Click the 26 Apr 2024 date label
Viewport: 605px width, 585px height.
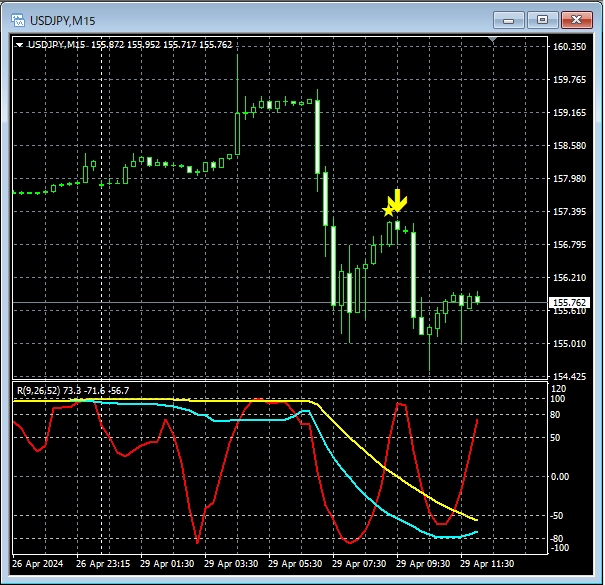pos(37,563)
